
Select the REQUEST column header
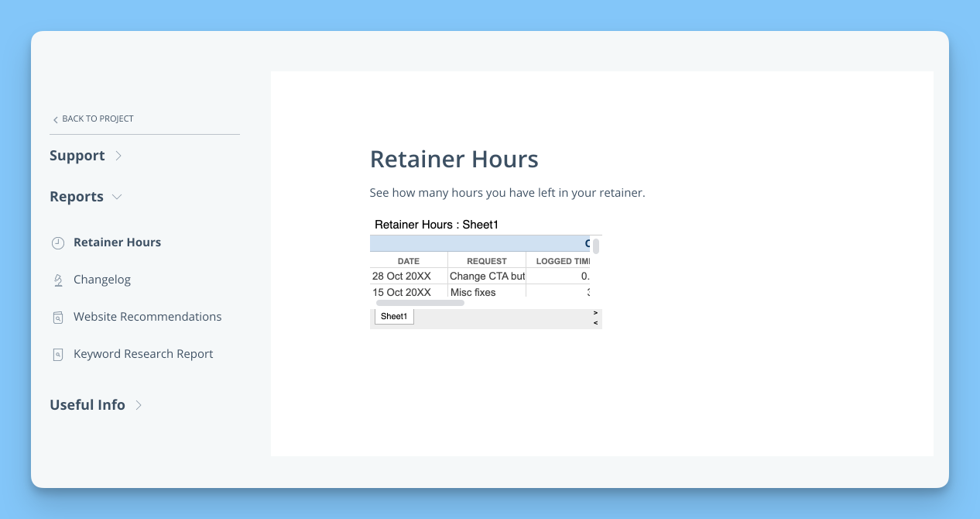coord(487,261)
